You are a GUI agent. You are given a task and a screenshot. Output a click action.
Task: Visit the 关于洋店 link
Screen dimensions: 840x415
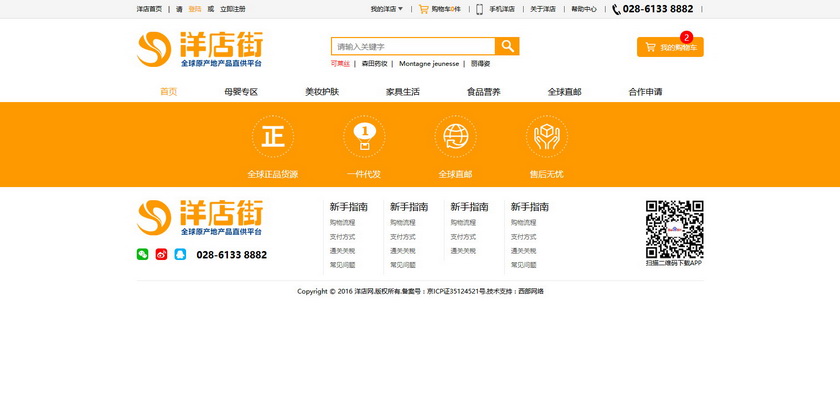pos(543,9)
